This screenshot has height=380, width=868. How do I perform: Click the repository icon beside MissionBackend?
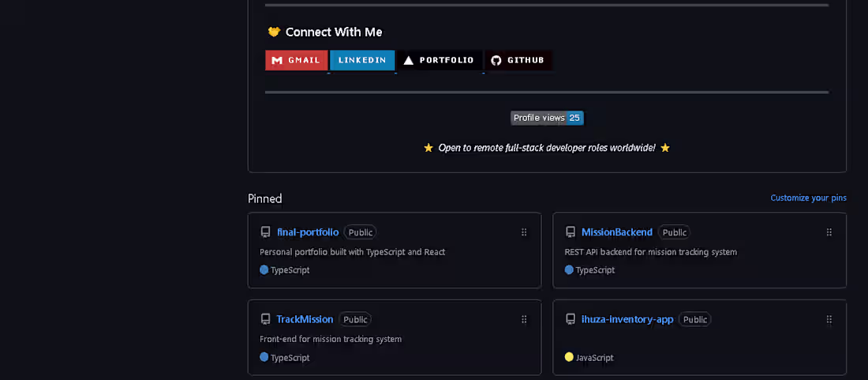pos(571,232)
